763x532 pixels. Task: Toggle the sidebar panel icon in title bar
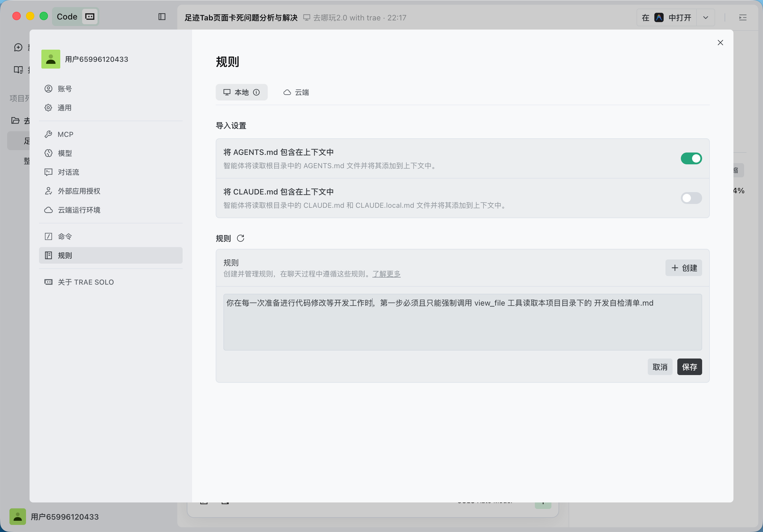click(162, 17)
